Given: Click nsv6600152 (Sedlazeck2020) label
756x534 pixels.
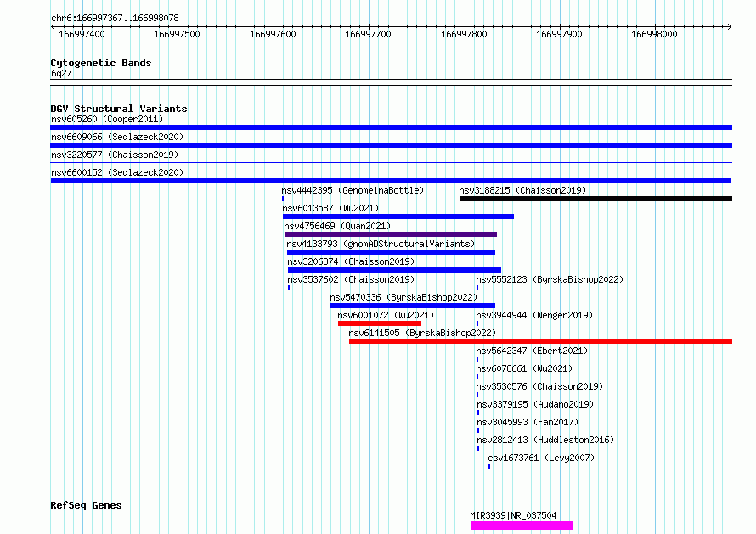Looking at the screenshot, I should pyautogui.click(x=117, y=172).
